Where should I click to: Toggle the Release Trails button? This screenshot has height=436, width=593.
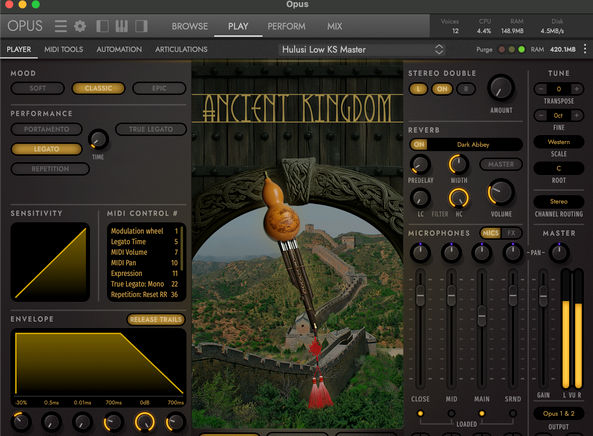(x=156, y=320)
